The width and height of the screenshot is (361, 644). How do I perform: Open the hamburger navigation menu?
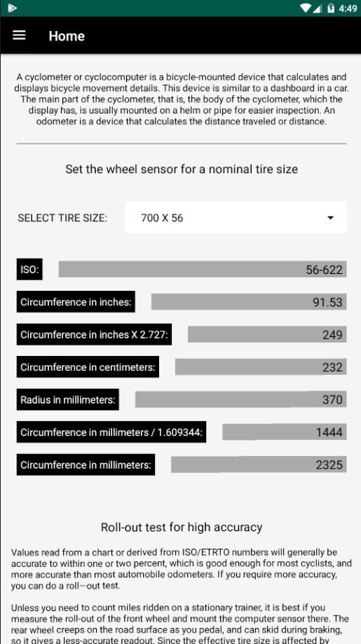click(19, 36)
